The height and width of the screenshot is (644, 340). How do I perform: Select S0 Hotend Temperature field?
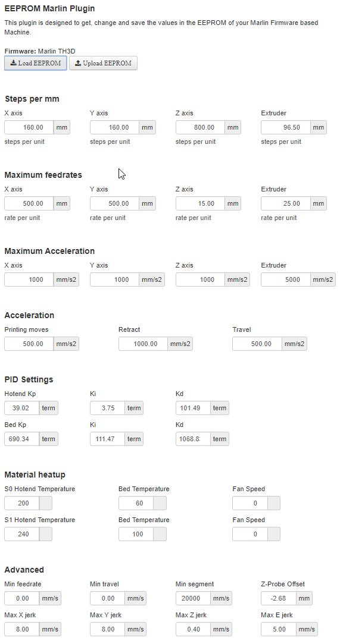(x=22, y=503)
